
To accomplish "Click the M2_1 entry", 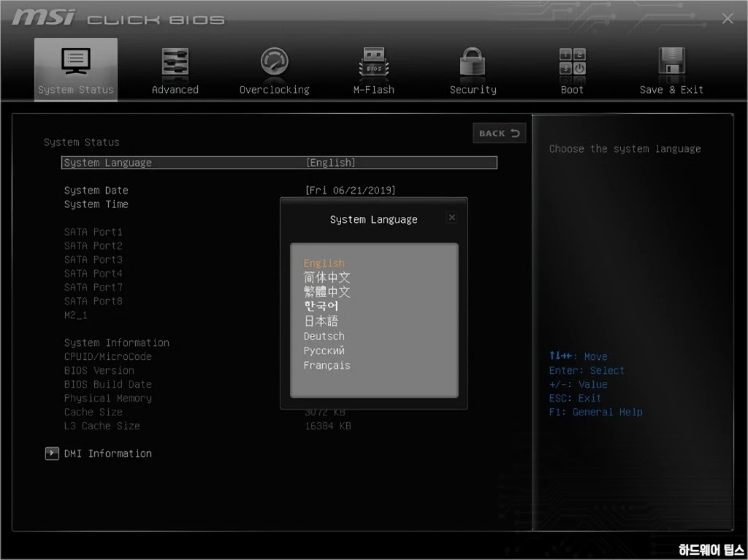I will point(75,315).
